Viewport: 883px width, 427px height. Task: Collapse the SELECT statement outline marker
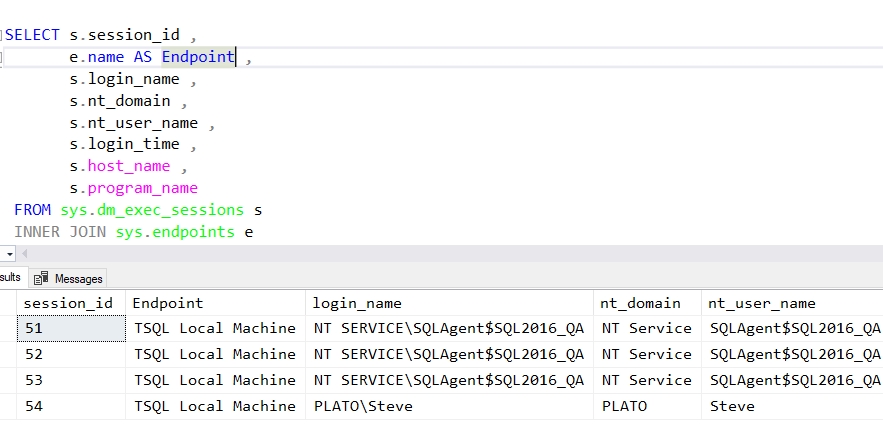click(x=3, y=35)
